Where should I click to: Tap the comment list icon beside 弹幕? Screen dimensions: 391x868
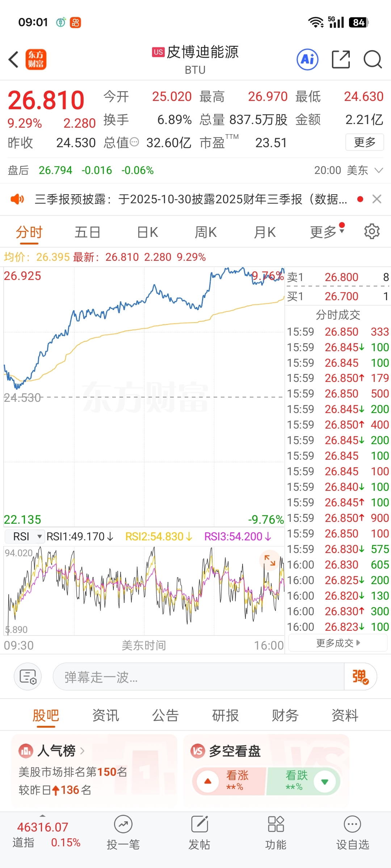pyautogui.click(x=28, y=676)
